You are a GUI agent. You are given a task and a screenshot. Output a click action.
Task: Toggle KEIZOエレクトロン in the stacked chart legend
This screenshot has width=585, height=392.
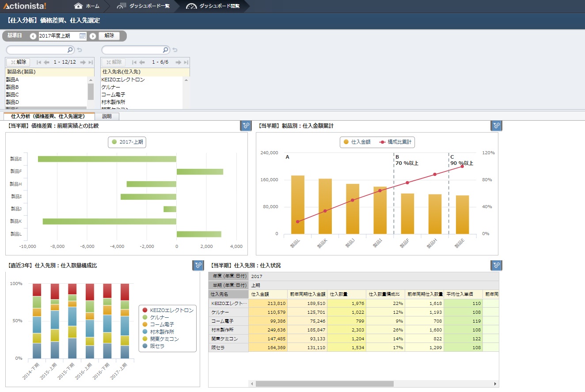(168, 310)
